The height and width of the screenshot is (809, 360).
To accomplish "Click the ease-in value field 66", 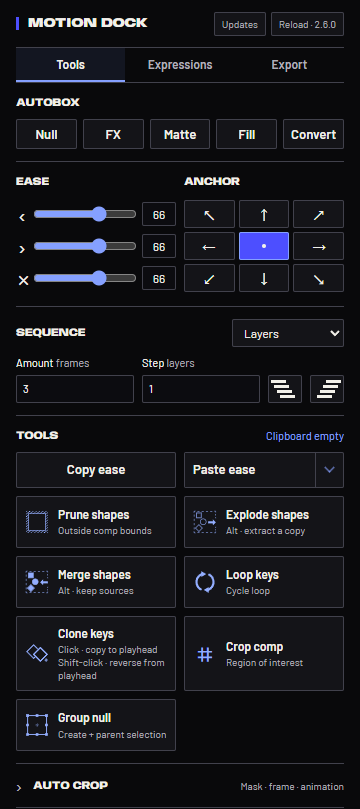I will [159, 215].
